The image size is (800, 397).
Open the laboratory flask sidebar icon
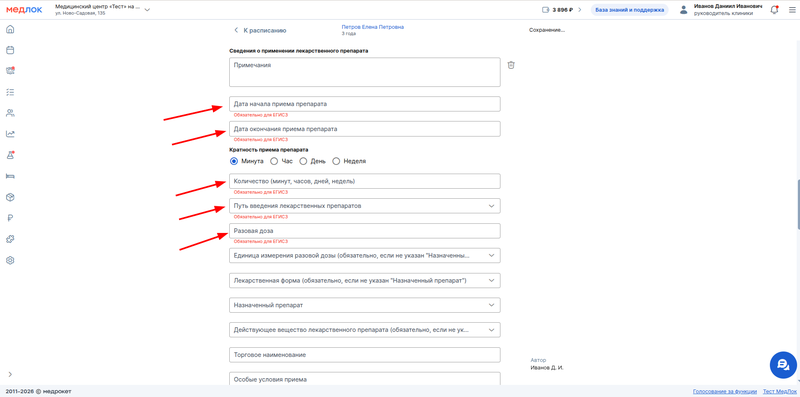tap(10, 155)
